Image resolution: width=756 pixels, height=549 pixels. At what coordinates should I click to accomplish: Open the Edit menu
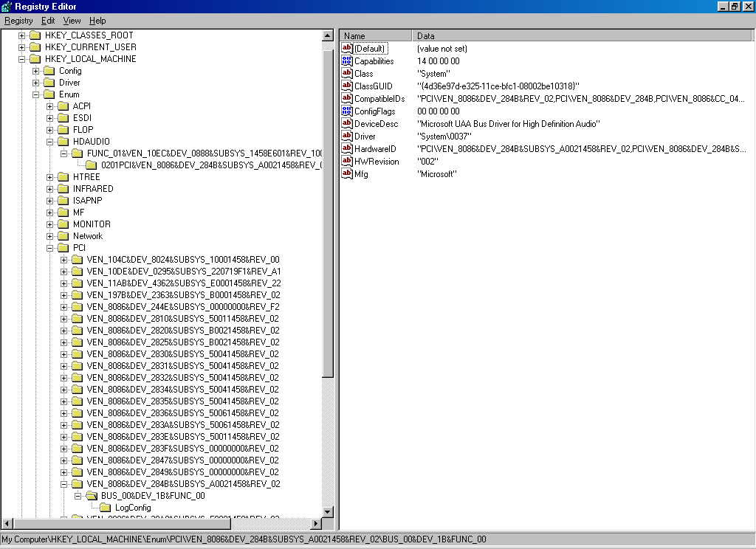pyautogui.click(x=48, y=21)
